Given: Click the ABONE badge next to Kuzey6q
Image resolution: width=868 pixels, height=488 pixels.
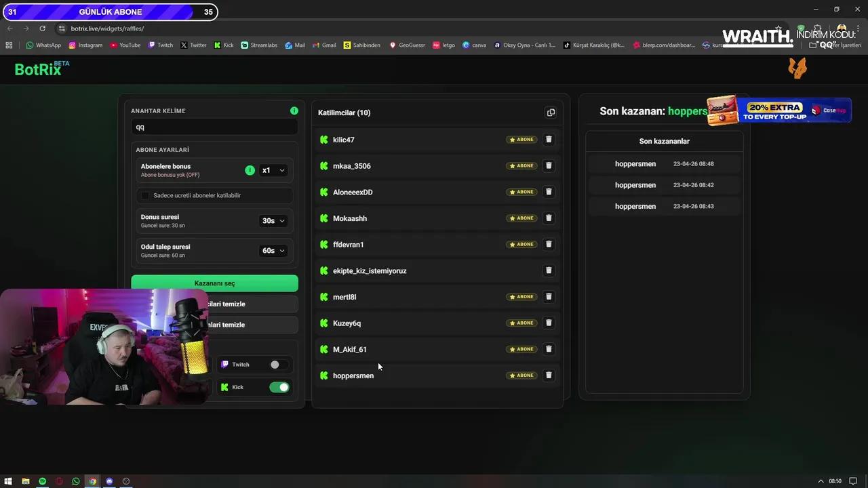Looking at the screenshot, I should point(521,323).
